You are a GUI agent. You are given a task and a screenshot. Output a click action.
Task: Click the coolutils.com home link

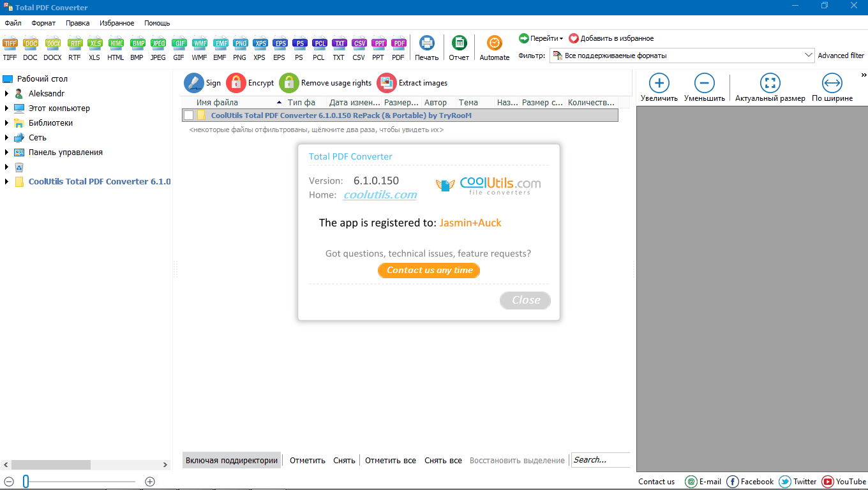380,195
